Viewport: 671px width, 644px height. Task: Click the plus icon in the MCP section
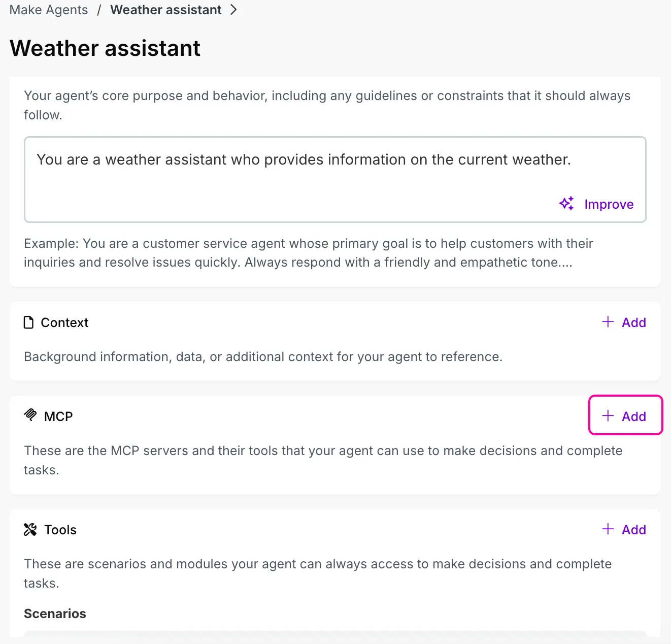(x=608, y=416)
